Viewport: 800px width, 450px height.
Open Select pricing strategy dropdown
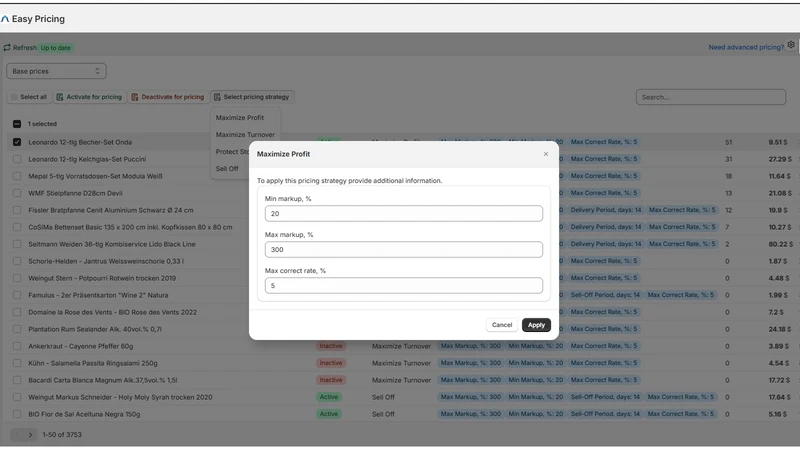(252, 97)
